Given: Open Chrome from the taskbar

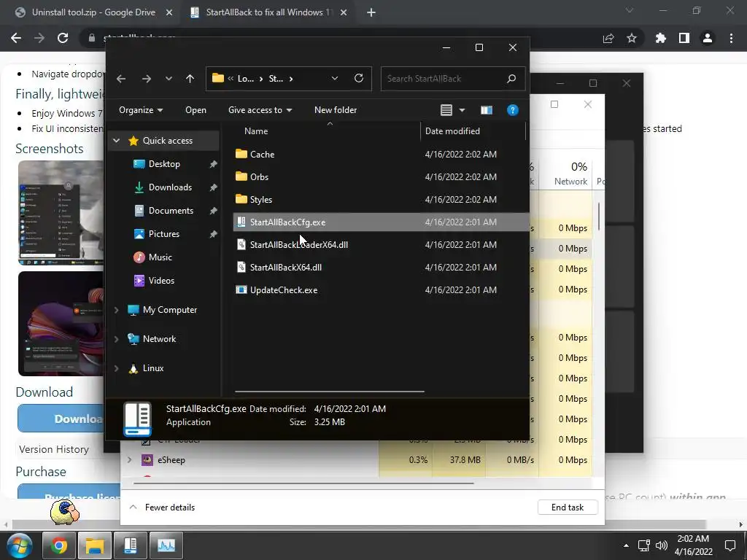Looking at the screenshot, I should (x=59, y=545).
